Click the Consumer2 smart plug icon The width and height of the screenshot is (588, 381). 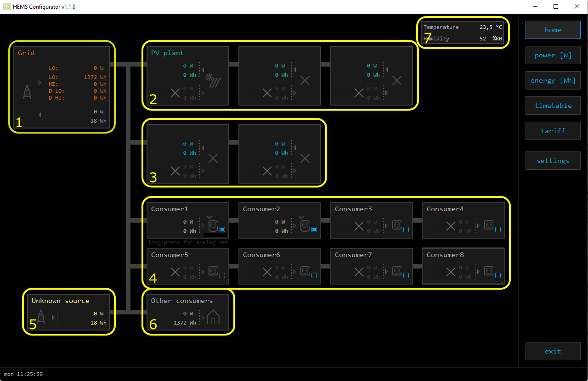coord(305,225)
